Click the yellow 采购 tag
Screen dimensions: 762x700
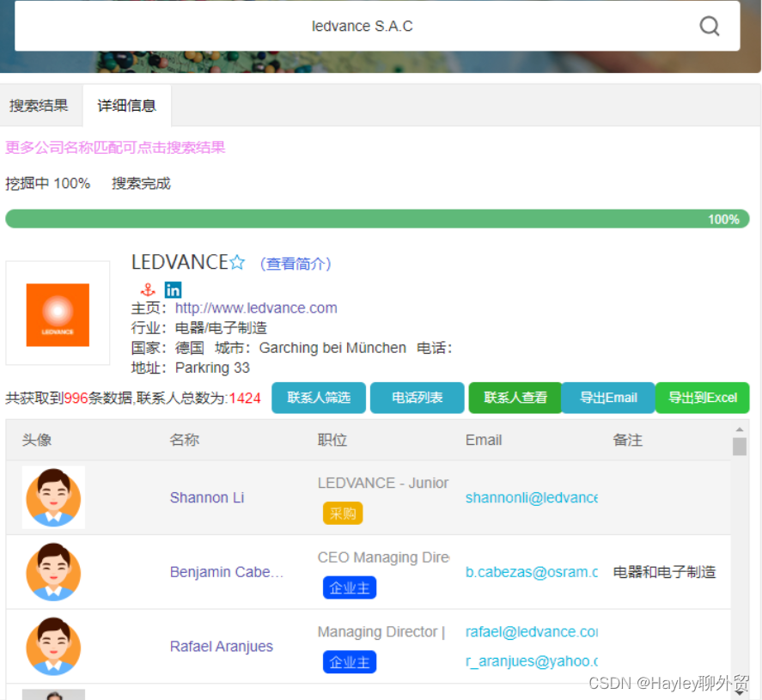[x=343, y=513]
